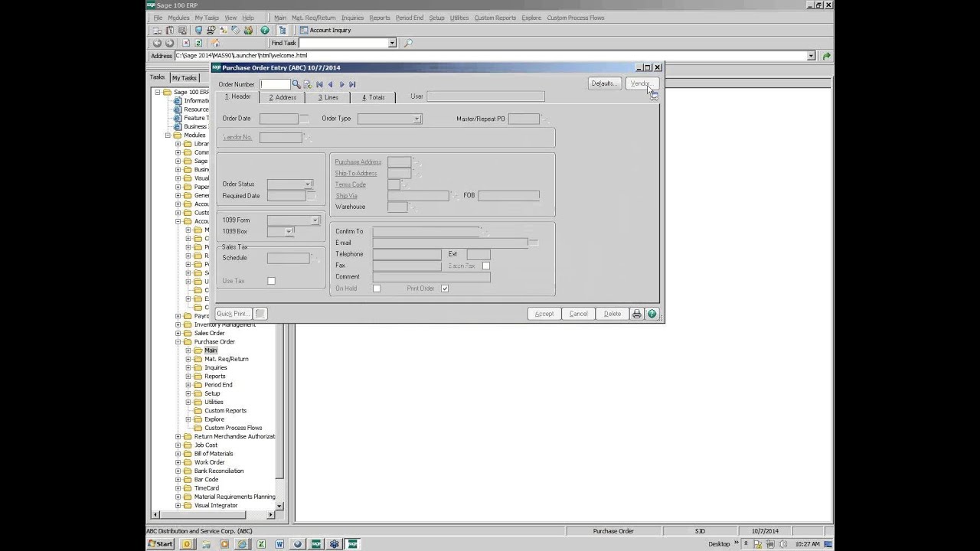Screen dimensions: 980x551
Task: Expand the Job Cost module node
Action: coord(178,445)
